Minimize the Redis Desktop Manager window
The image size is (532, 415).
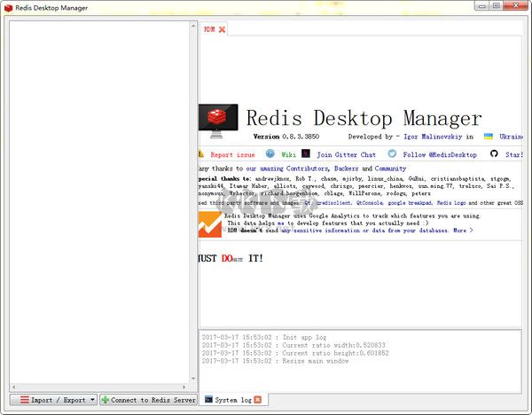click(482, 6)
